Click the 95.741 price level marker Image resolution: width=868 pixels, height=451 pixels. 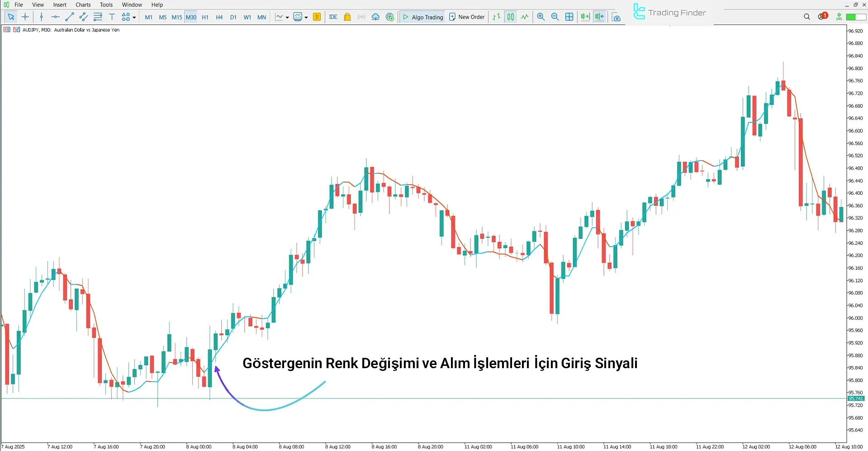(855, 398)
